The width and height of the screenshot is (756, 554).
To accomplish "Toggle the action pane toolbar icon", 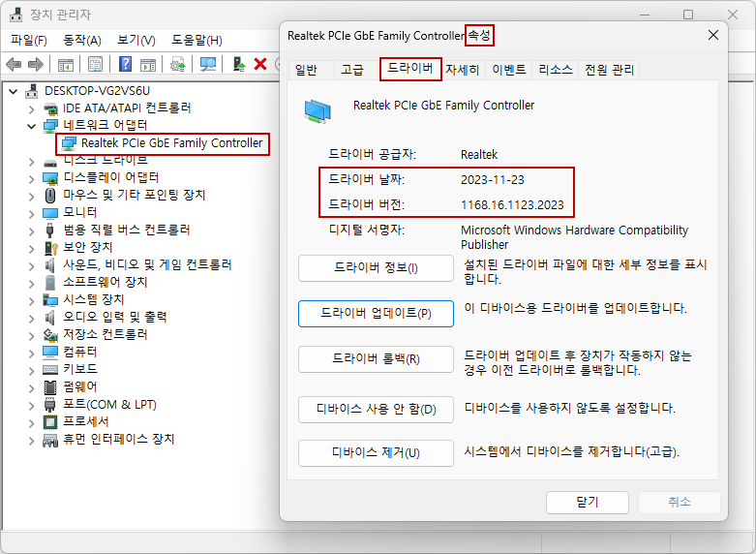I will point(148,64).
